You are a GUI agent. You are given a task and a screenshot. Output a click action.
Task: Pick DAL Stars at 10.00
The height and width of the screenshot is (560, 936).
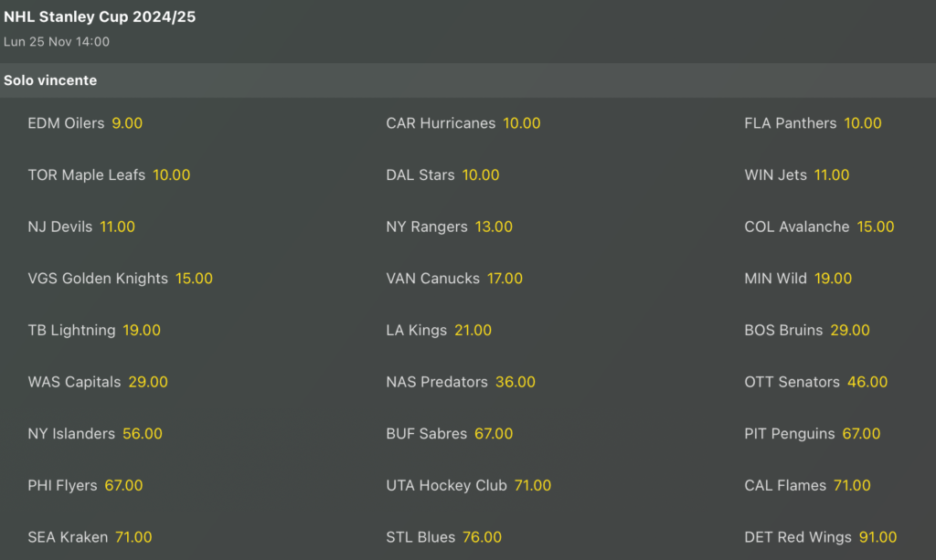click(441, 174)
